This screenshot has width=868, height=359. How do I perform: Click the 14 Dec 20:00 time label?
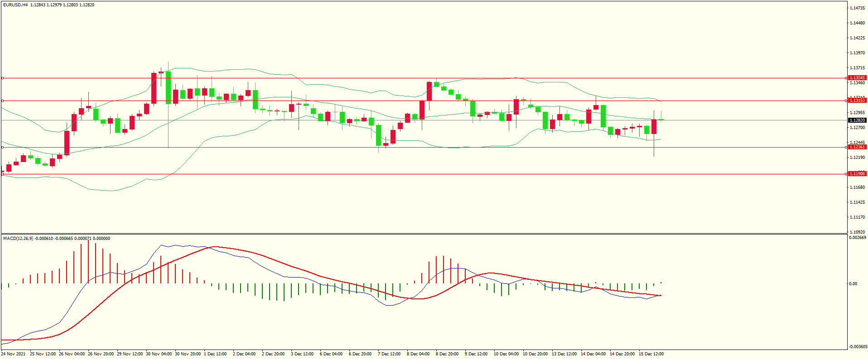tap(622, 354)
